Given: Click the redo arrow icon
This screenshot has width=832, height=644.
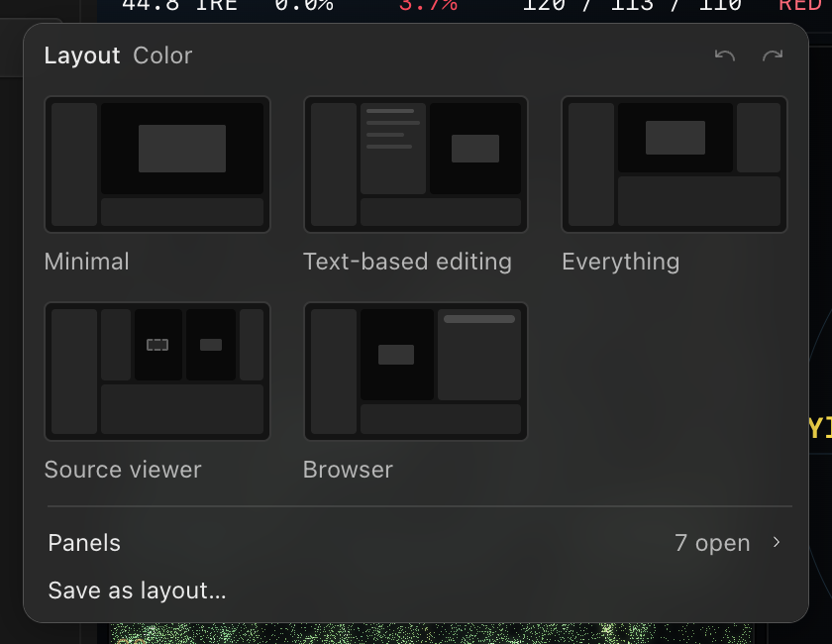Looking at the screenshot, I should (773, 55).
